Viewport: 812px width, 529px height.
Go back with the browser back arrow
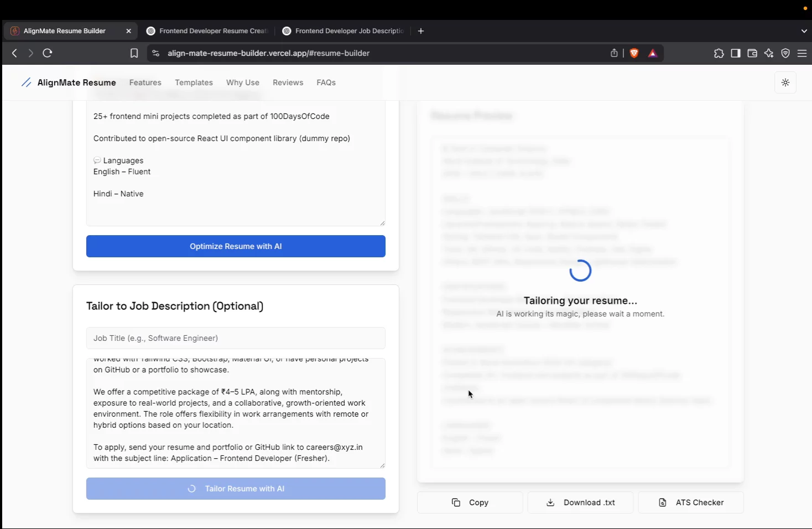pos(14,53)
